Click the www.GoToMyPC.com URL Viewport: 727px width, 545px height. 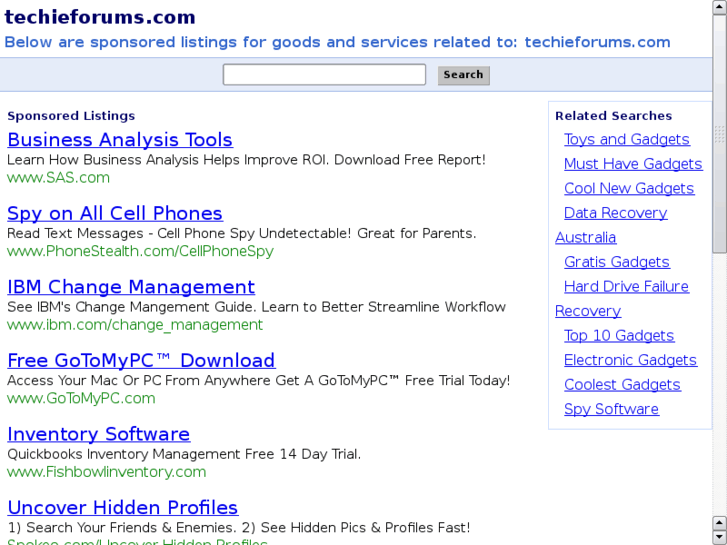point(81,398)
